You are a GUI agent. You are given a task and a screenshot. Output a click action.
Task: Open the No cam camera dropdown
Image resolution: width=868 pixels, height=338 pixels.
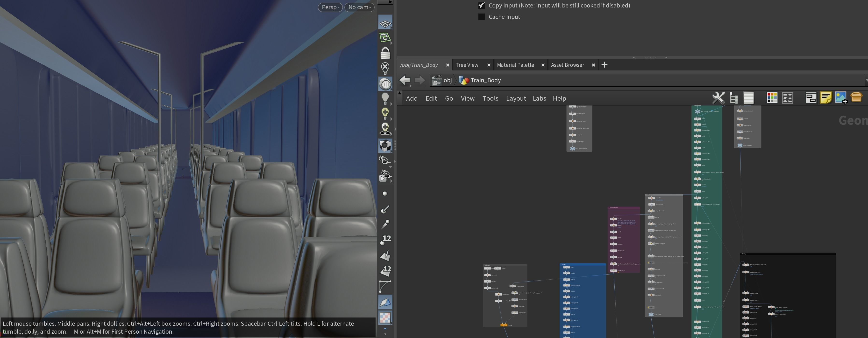point(359,7)
